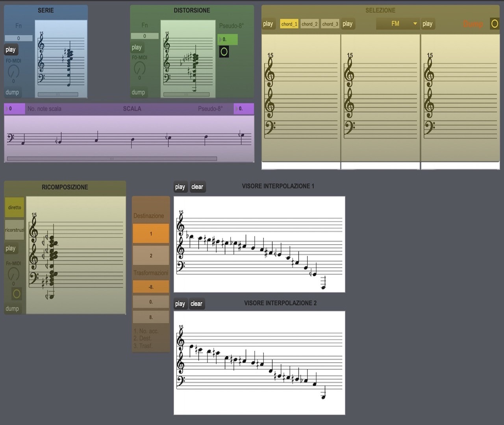Turn the F0-MIDI dial in Serie panel
504x425 pixels.
point(13,72)
